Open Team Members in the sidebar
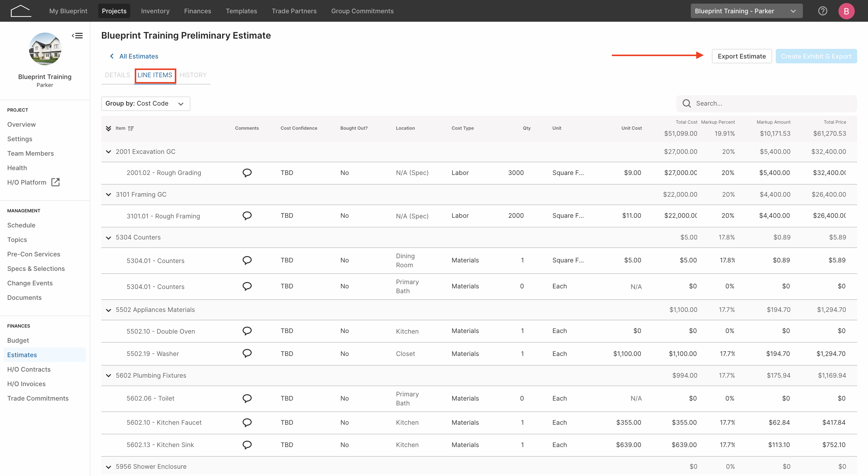868x476 pixels. pyautogui.click(x=30, y=154)
